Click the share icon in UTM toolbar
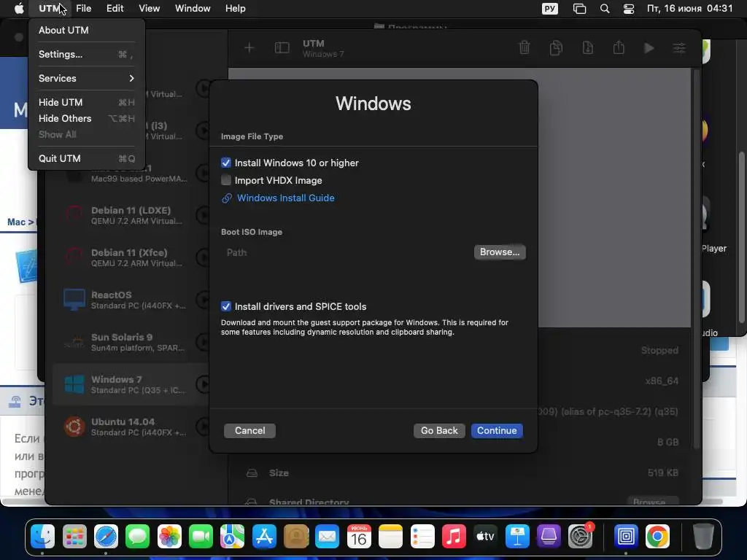This screenshot has width=747, height=560. (x=619, y=47)
